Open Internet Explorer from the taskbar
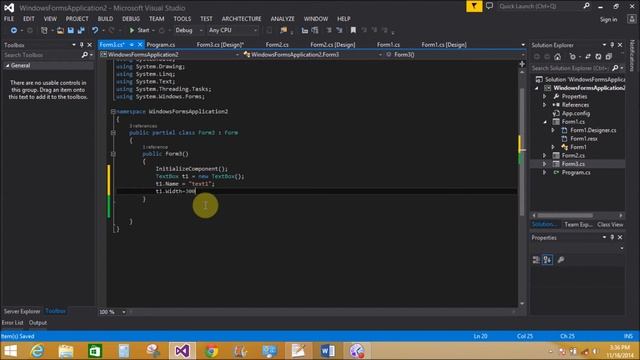 point(37,351)
